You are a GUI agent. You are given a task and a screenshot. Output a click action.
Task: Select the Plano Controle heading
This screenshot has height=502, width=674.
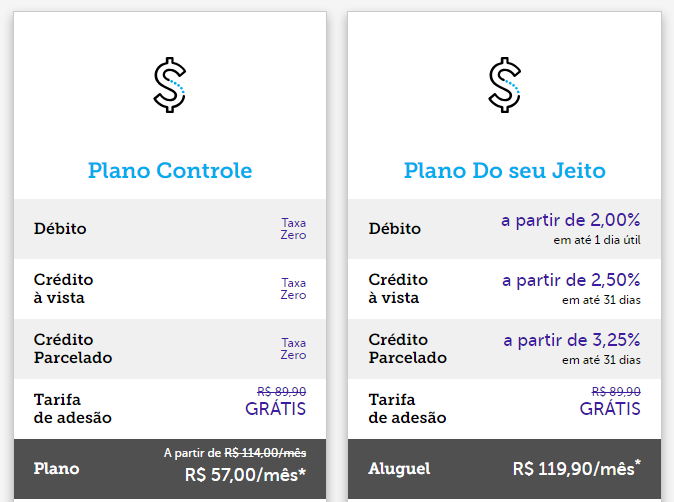170,171
